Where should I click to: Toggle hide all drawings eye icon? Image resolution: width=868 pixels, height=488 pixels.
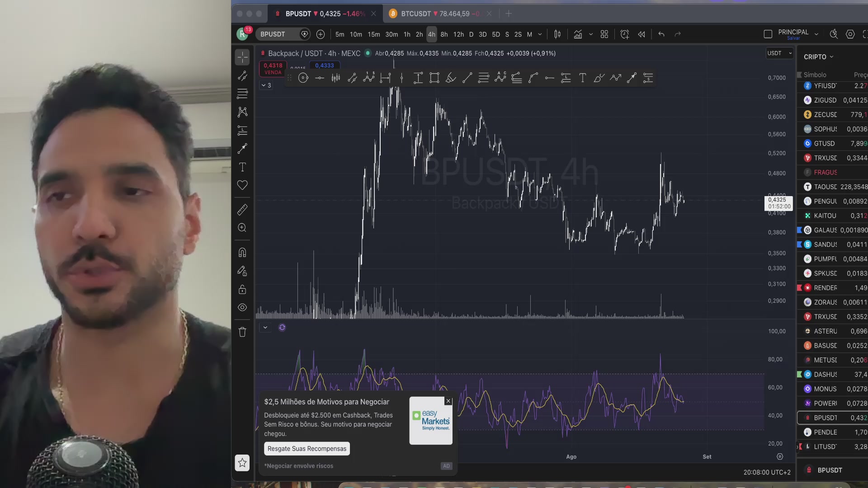click(x=242, y=308)
